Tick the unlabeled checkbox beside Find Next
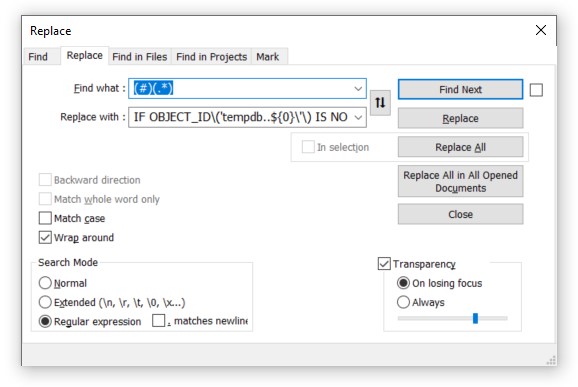 coord(536,90)
